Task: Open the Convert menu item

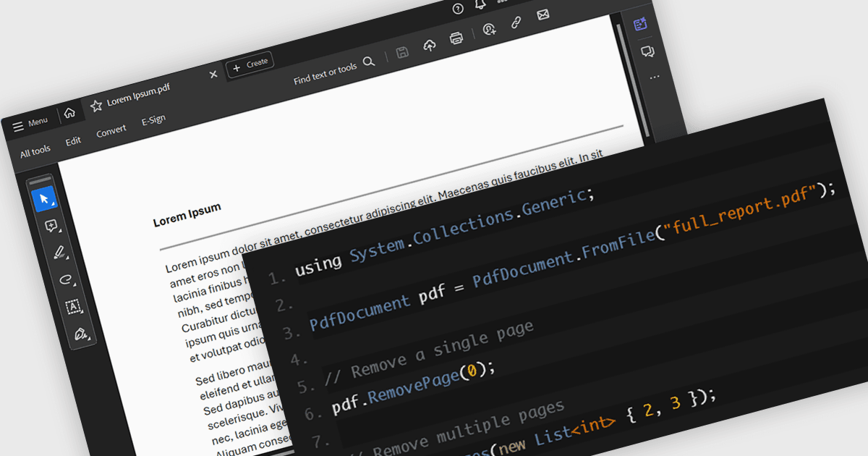Action: (111, 130)
